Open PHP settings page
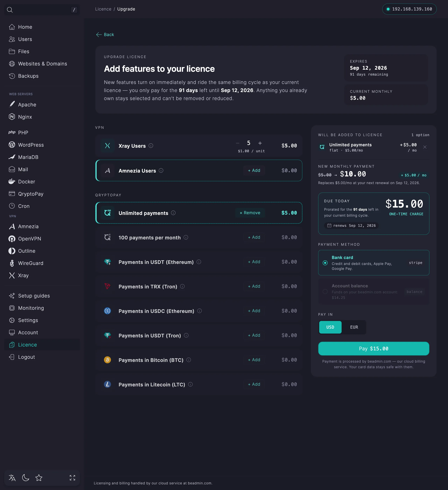Viewport: 448px width, 490px height. tap(42, 133)
